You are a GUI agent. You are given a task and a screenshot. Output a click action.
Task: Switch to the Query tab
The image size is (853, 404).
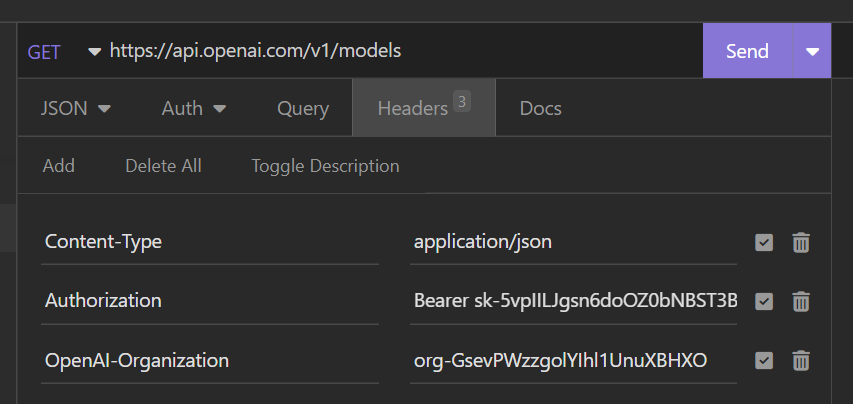302,109
